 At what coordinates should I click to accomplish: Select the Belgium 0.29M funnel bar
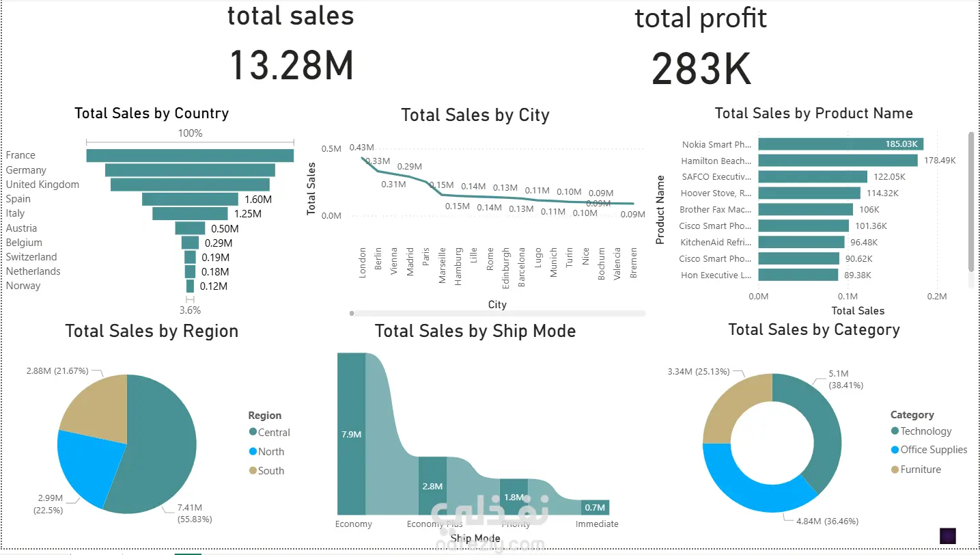190,243
